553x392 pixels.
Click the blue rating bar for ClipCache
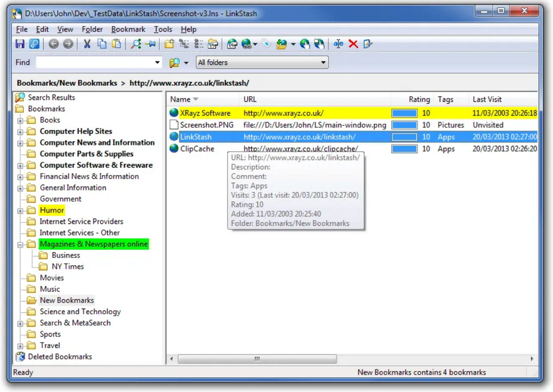[x=403, y=149]
